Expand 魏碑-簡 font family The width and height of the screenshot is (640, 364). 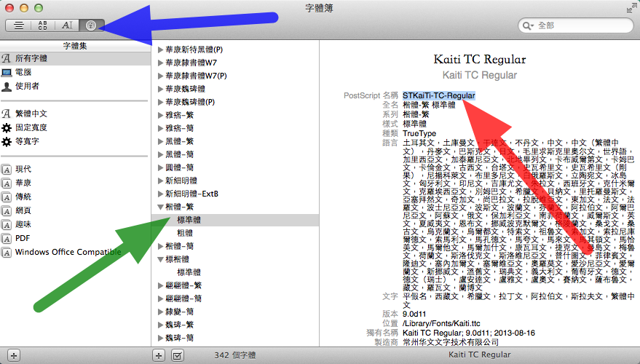coord(160,338)
